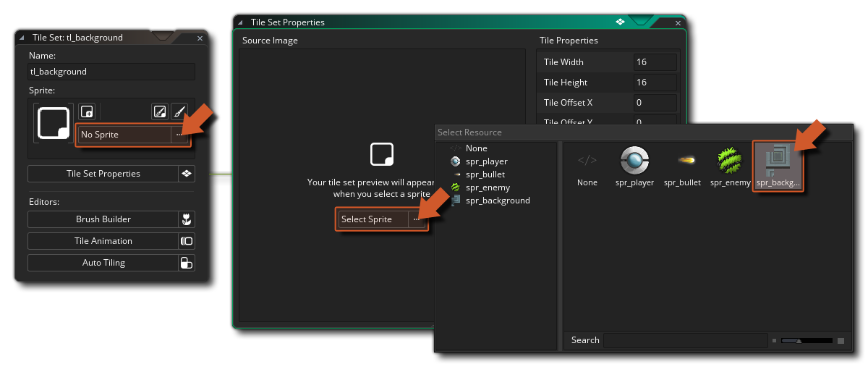Edit the tile set Name field
Viewport: 868px width, 367px height.
tap(111, 72)
